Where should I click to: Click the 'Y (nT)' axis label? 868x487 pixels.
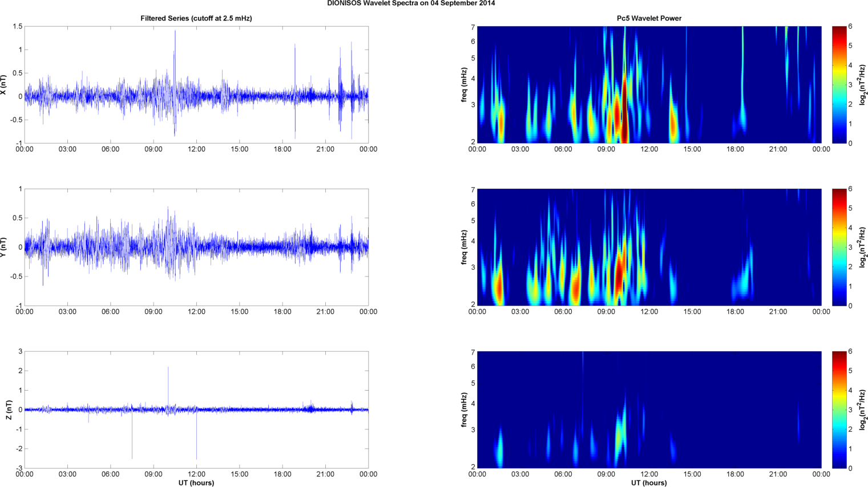(x=4, y=247)
